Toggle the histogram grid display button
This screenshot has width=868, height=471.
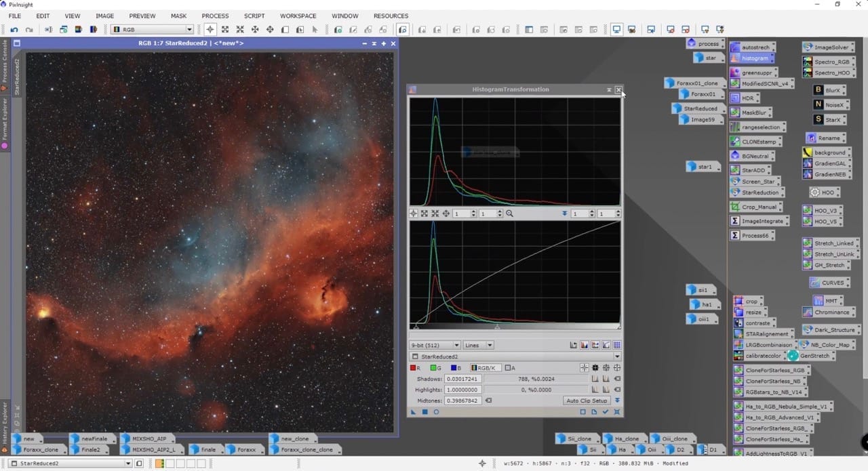point(617,346)
